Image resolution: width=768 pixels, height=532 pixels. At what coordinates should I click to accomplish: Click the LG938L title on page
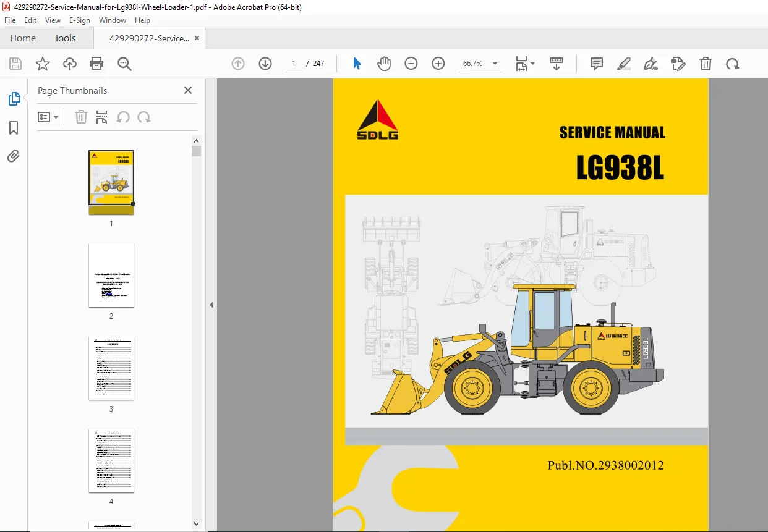pyautogui.click(x=620, y=167)
